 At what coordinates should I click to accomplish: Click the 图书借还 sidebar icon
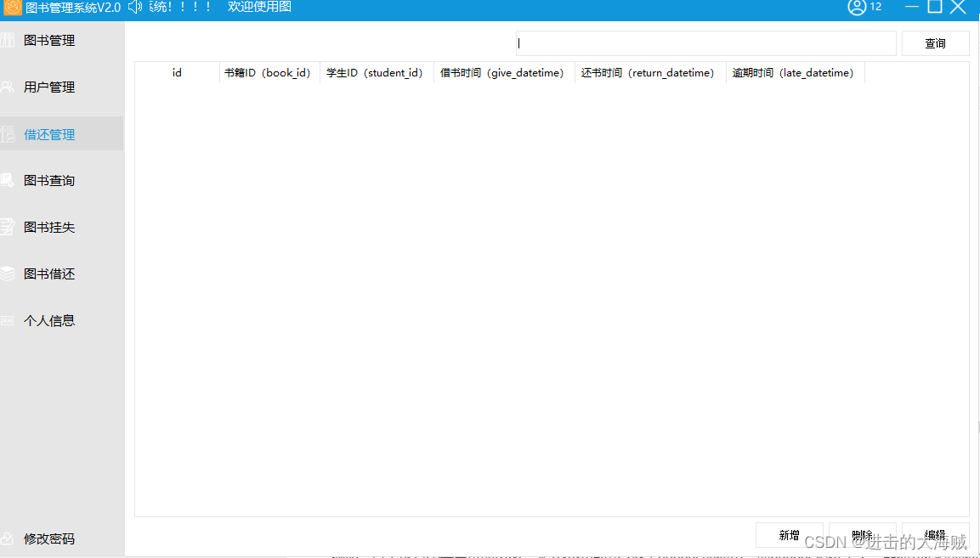pos(7,273)
